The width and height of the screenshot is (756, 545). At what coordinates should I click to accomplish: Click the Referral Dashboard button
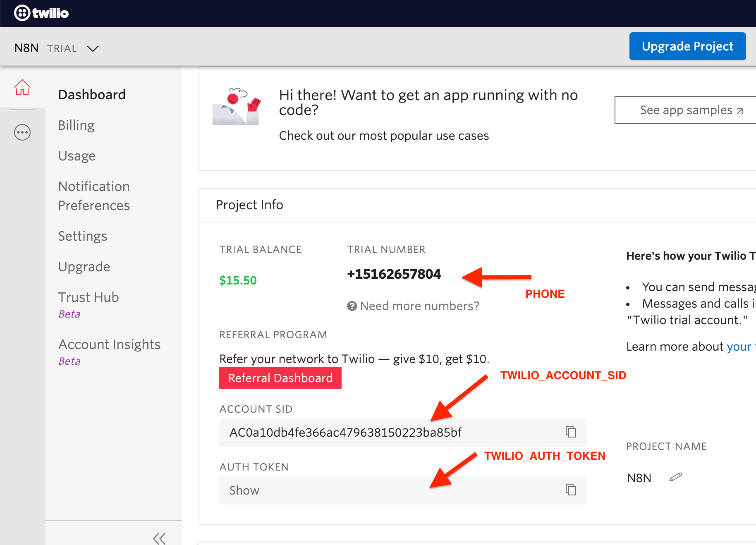click(280, 378)
